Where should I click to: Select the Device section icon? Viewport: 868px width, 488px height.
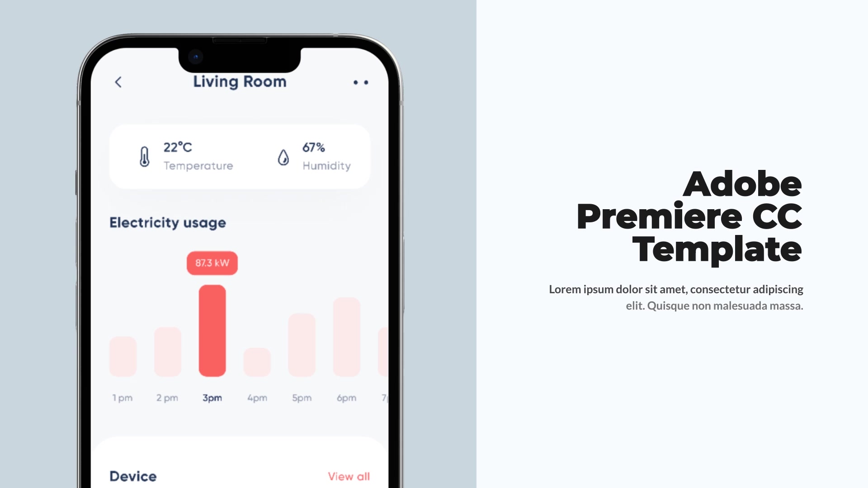pyautogui.click(x=133, y=475)
